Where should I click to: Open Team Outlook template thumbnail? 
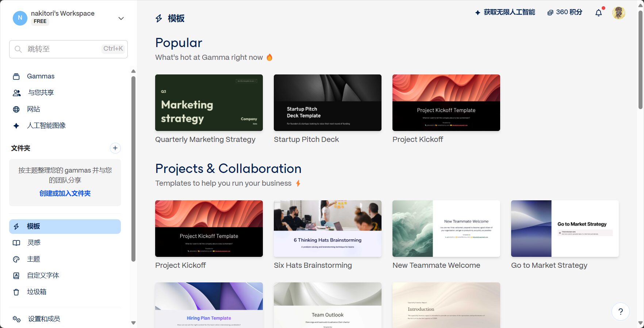[327, 305]
